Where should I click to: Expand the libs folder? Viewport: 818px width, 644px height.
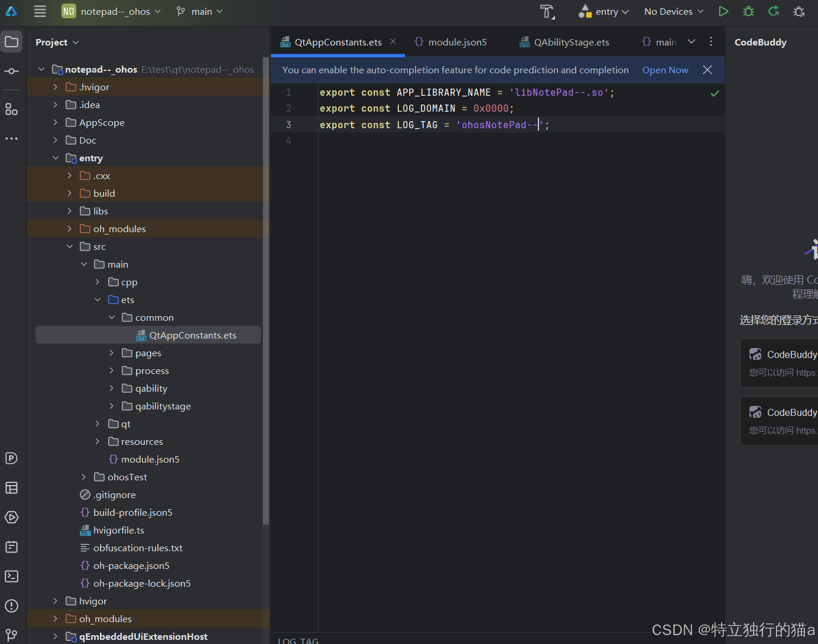coord(70,211)
